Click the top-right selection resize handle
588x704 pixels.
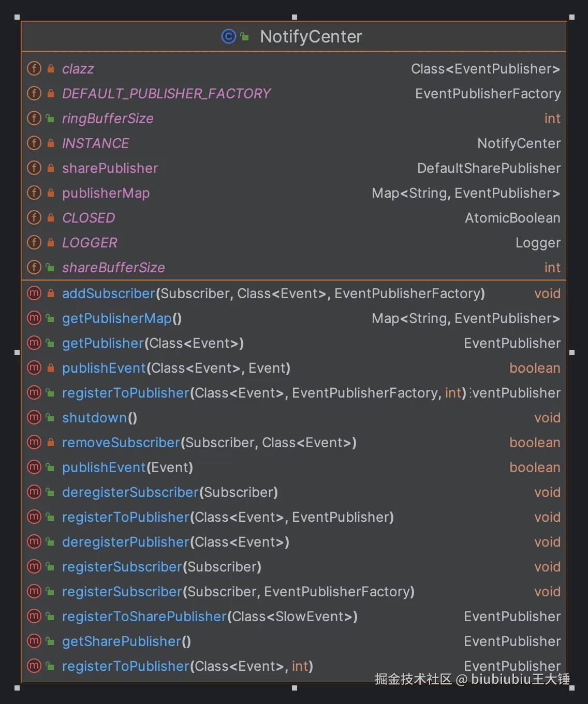pos(572,17)
